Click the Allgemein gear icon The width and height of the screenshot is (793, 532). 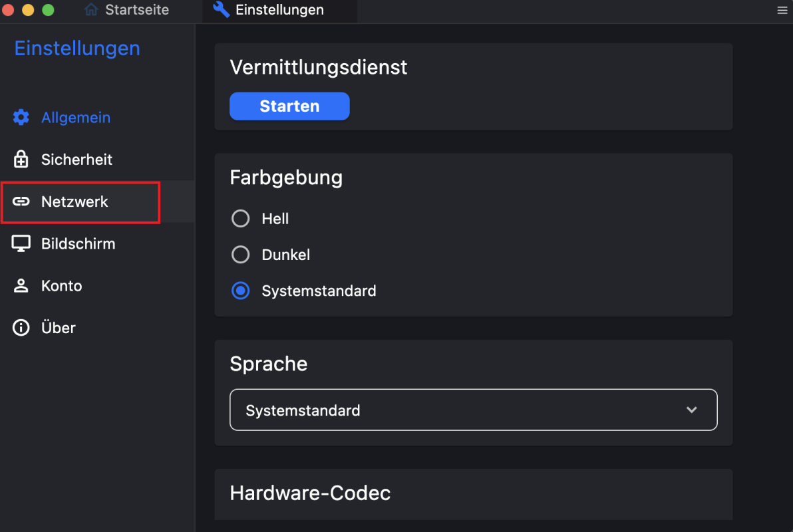21,117
